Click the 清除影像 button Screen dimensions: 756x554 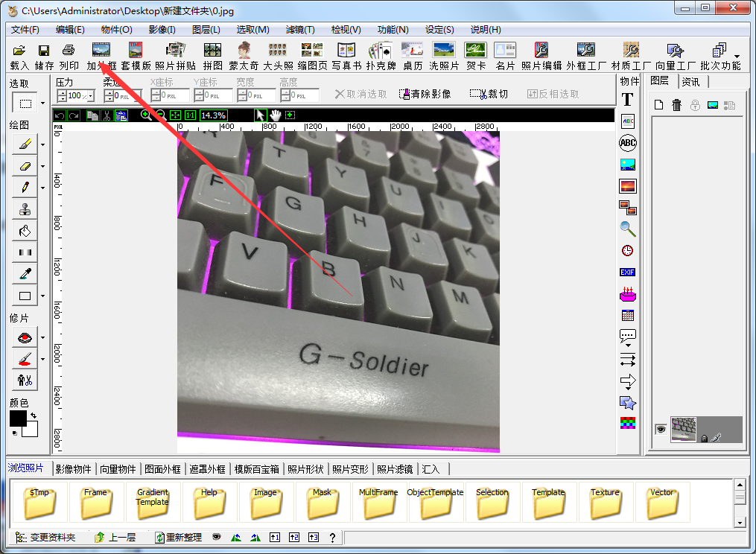[x=425, y=94]
